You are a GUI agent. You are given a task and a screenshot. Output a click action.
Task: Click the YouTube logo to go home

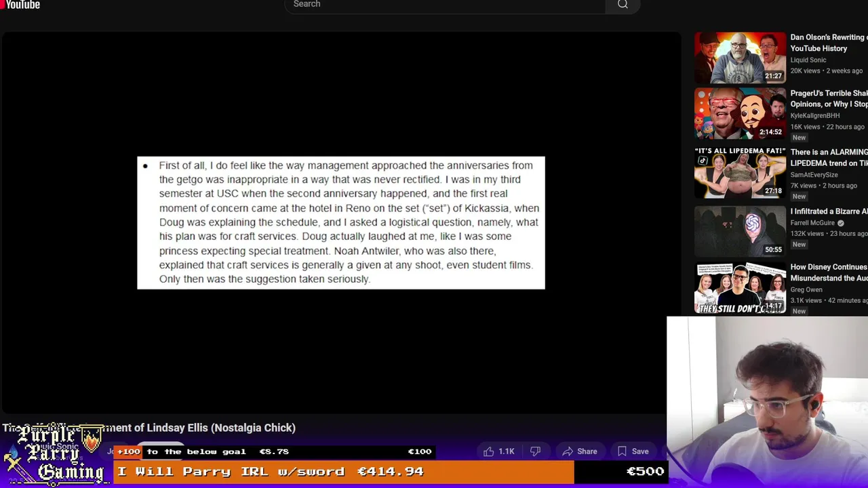20,5
